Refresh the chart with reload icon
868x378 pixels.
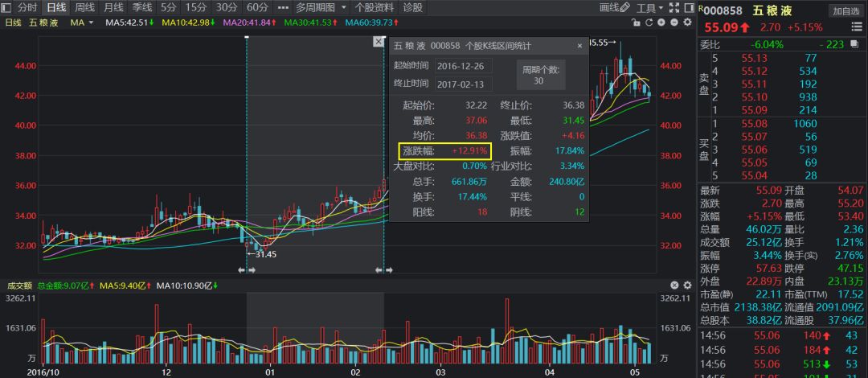coord(649,23)
